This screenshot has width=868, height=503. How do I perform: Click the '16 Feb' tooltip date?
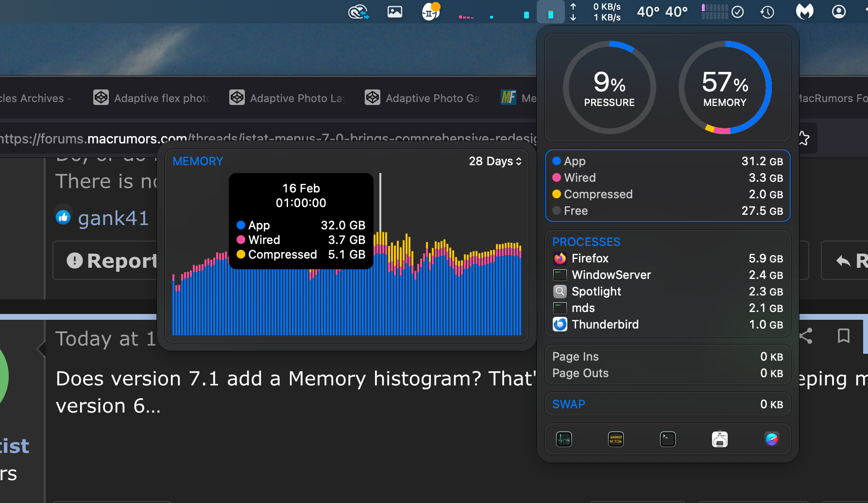pos(301,189)
